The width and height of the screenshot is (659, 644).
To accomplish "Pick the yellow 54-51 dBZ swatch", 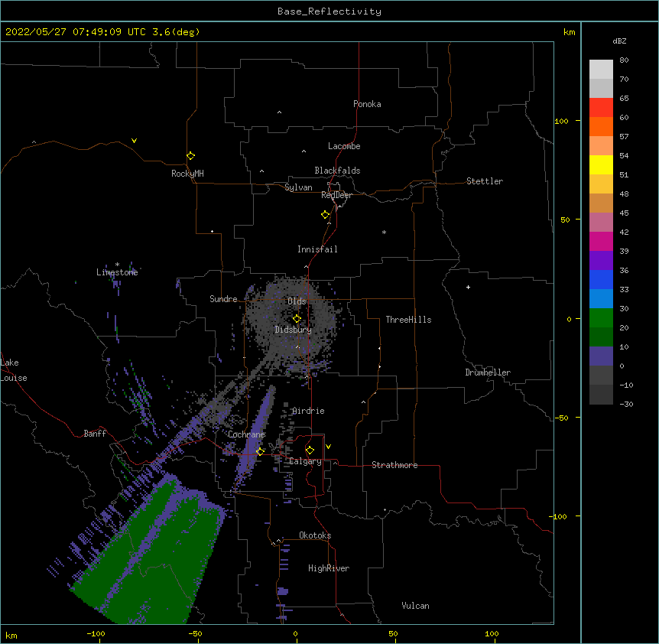I will point(601,164).
